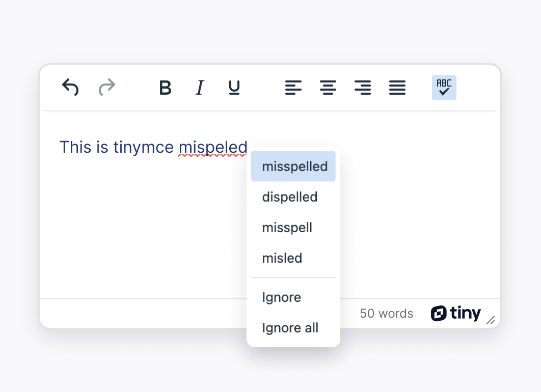
Task: Select the Align center icon
Action: pyautogui.click(x=328, y=88)
